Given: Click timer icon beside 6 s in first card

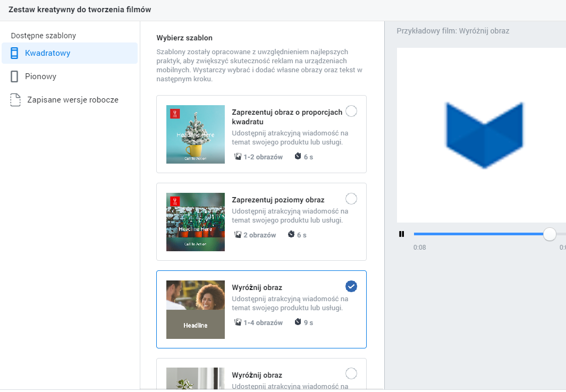Looking at the screenshot, I should [x=298, y=156].
